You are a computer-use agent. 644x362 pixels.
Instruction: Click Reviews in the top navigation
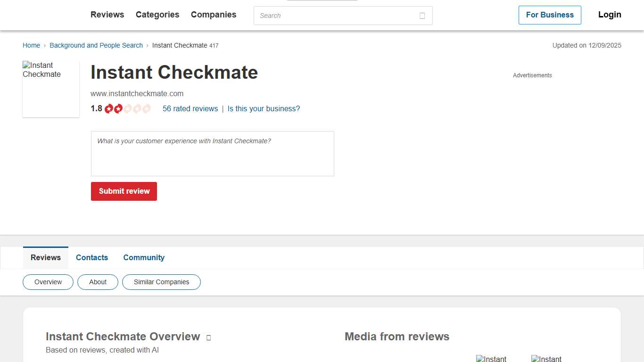click(x=107, y=15)
